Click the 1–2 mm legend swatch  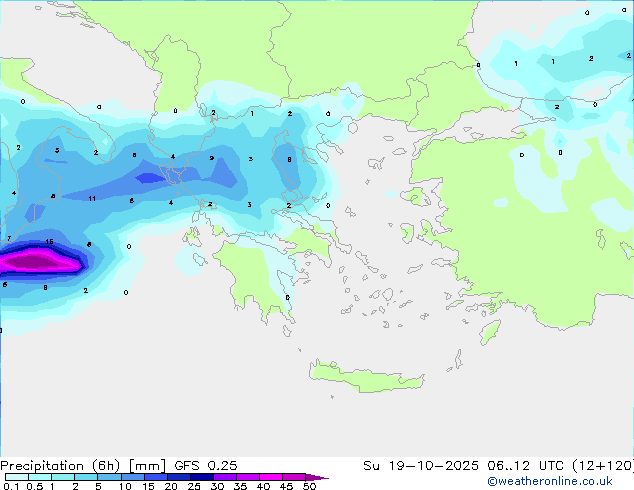(63, 477)
